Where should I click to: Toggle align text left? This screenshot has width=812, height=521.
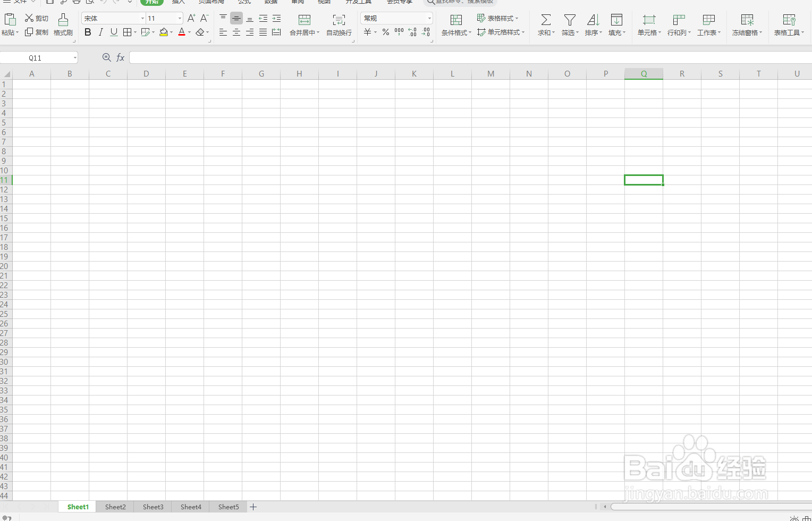pyautogui.click(x=223, y=32)
